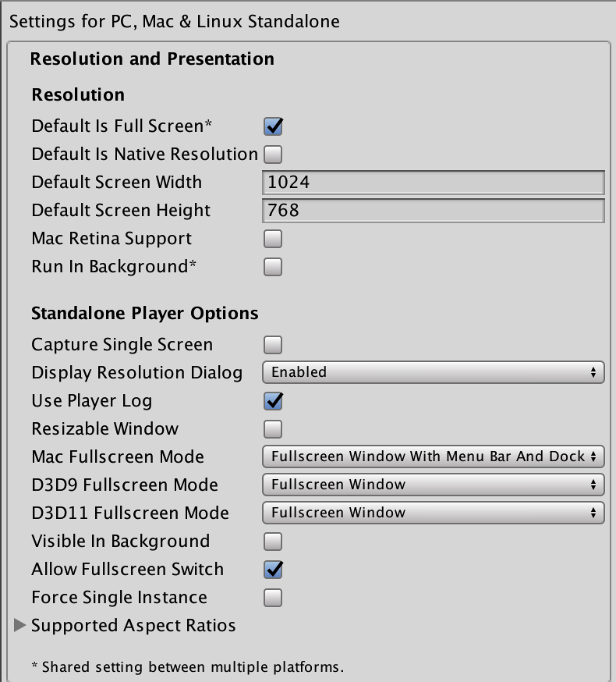Expand Supported Aspect Ratios triangle
This screenshot has height=682, width=616.
pos(19,625)
